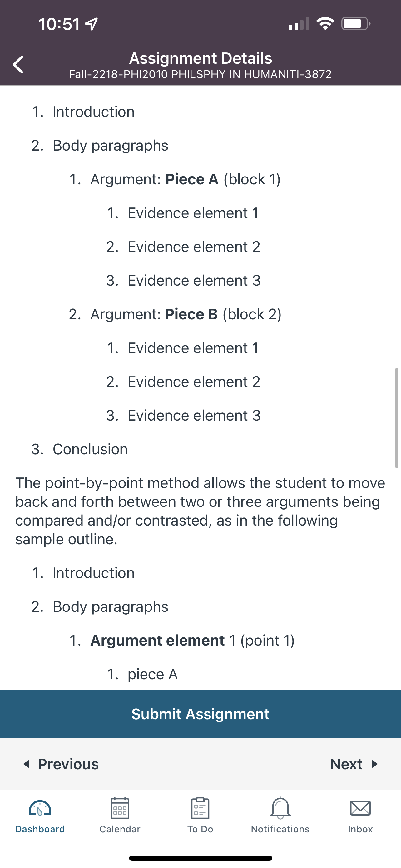Tap the location arrow in status bar
Viewport: 401px width, 868px height.
click(91, 24)
